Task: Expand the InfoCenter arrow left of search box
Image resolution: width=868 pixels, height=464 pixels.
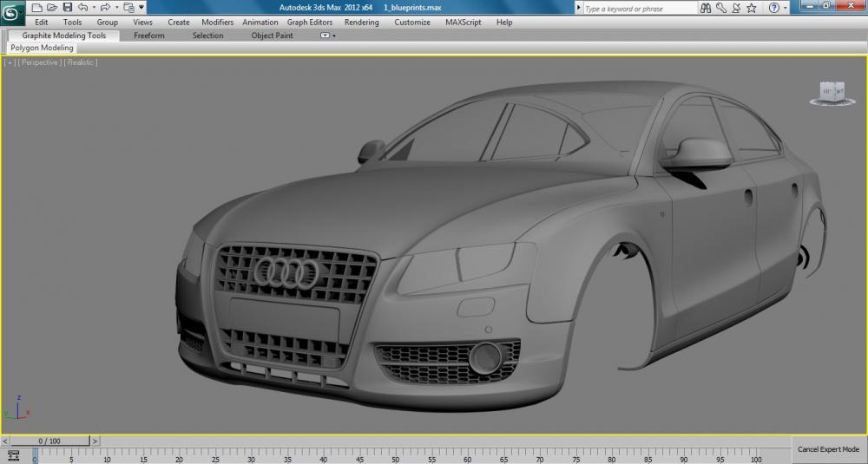Action: pos(579,8)
